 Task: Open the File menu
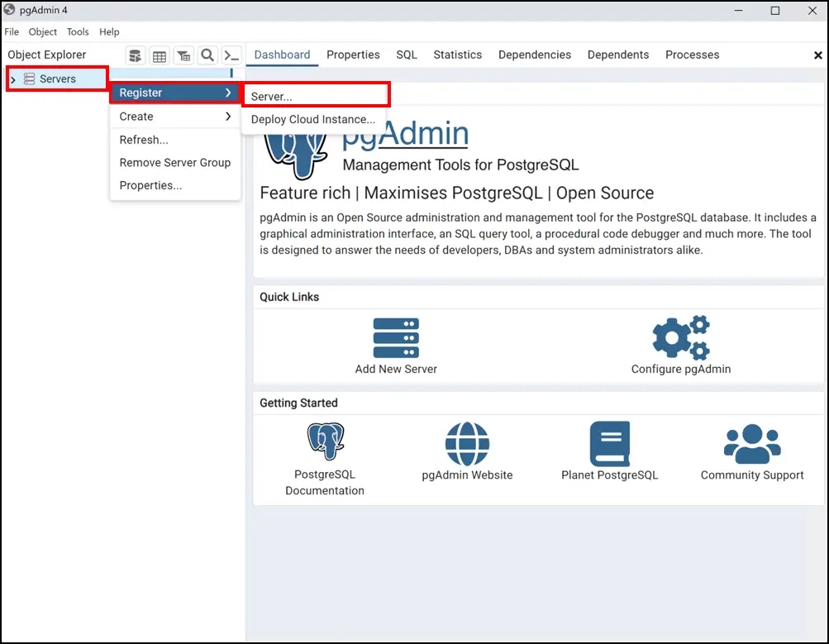[12, 31]
